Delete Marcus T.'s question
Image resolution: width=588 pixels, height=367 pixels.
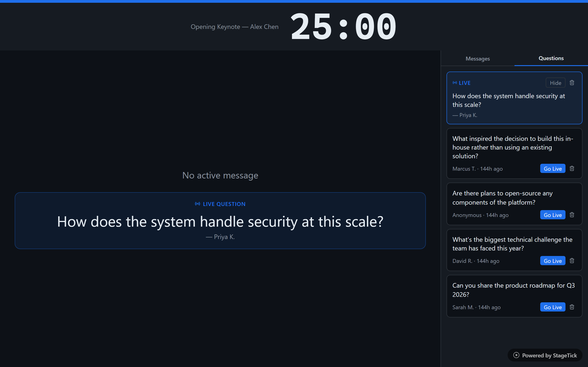point(571,168)
